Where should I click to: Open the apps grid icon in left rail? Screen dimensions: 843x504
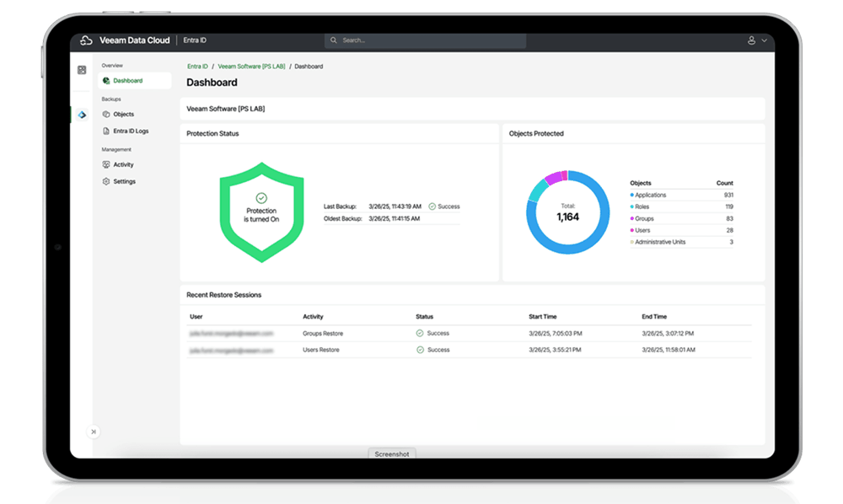(x=82, y=70)
